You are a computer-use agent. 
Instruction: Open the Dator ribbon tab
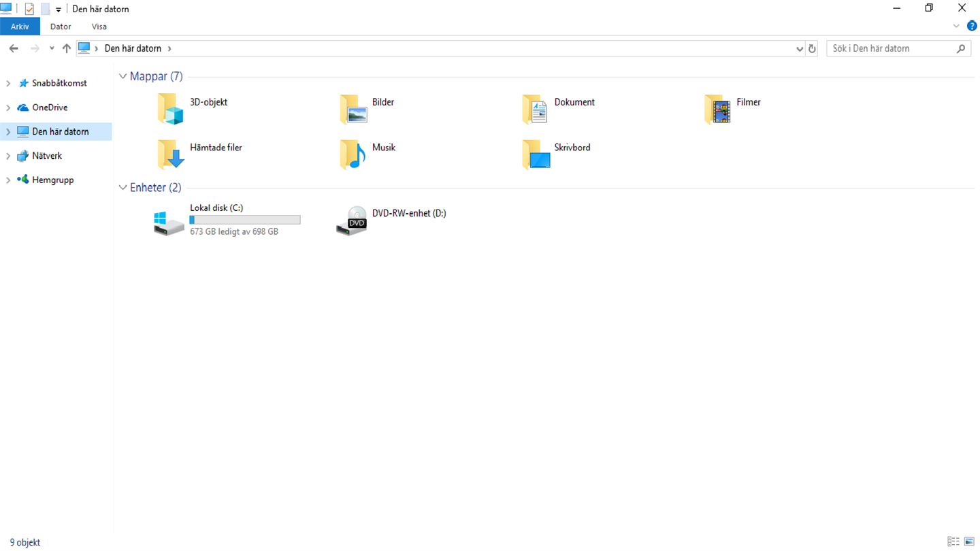pyautogui.click(x=61, y=27)
